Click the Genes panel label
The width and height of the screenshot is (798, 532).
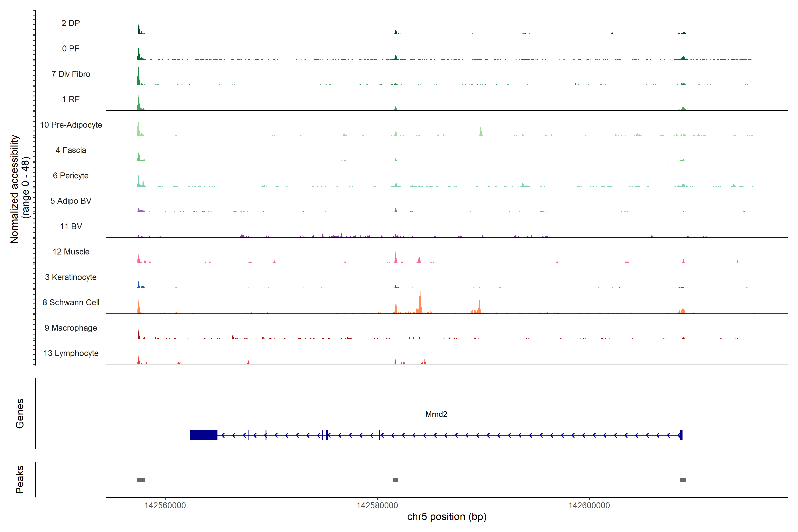tap(20, 413)
